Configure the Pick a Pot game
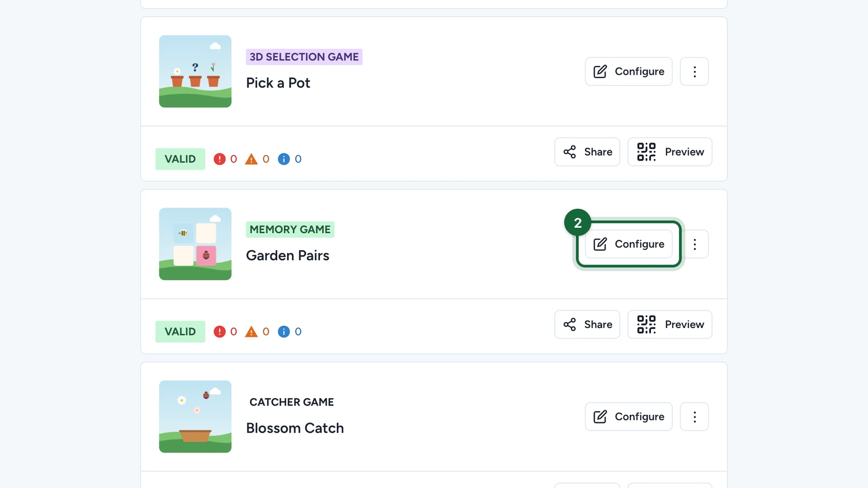The image size is (868, 488). (629, 72)
